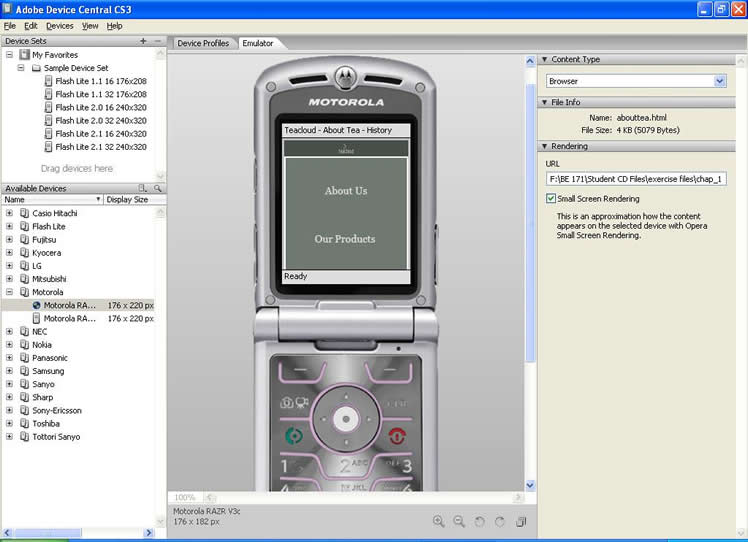
Task: Open the File menu
Action: (10, 26)
